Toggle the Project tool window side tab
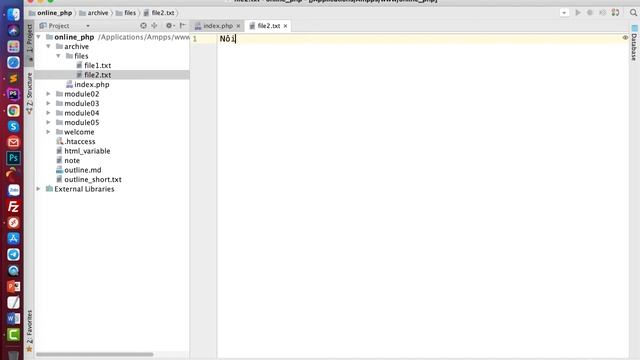Image resolution: width=640 pixels, height=360 pixels. click(29, 42)
